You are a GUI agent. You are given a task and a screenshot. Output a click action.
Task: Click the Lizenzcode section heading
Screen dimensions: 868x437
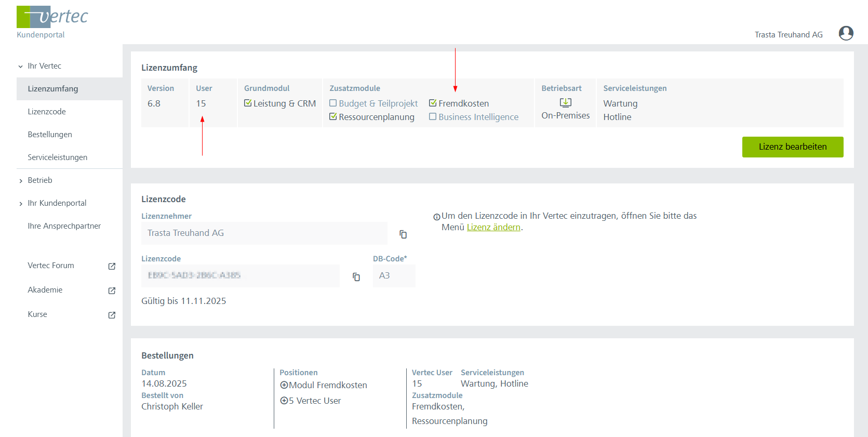coord(164,199)
